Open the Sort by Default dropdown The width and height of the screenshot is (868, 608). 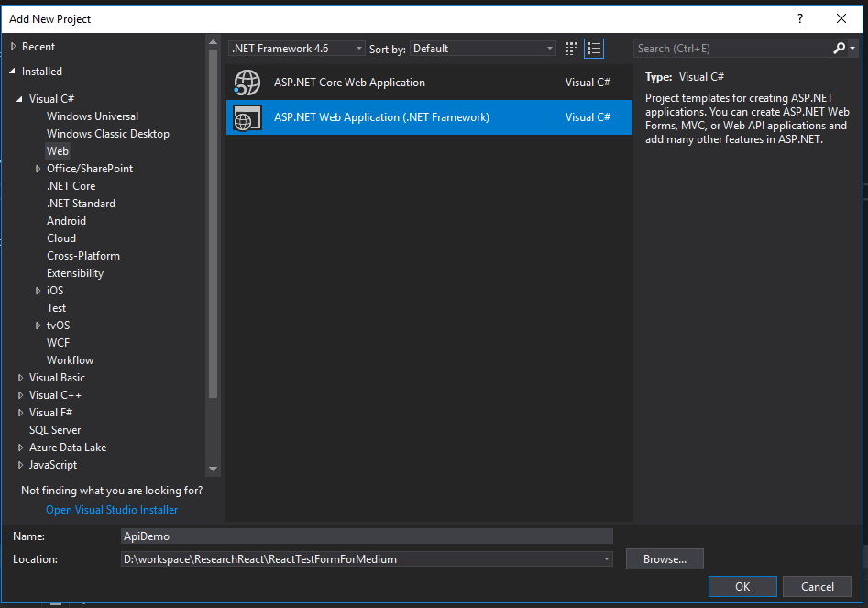[483, 49]
